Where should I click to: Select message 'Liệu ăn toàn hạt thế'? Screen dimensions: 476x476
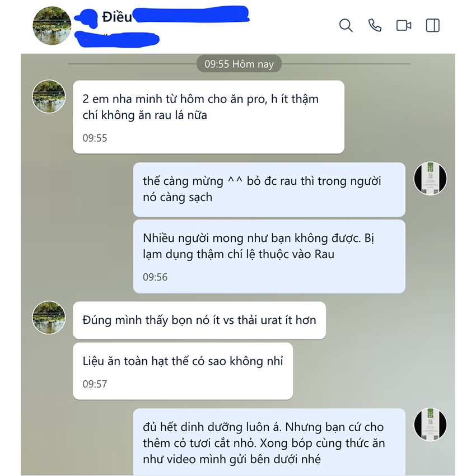[x=183, y=371]
